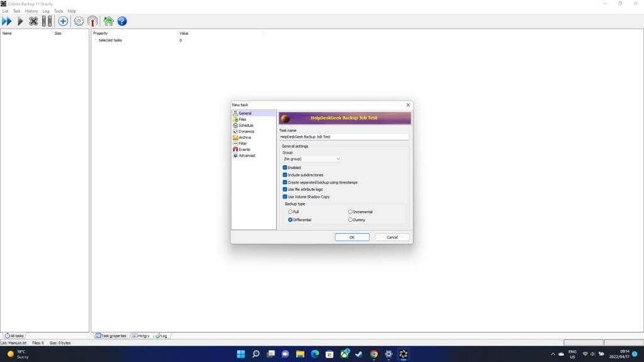Click the green Home toolbar icon

tap(108, 21)
